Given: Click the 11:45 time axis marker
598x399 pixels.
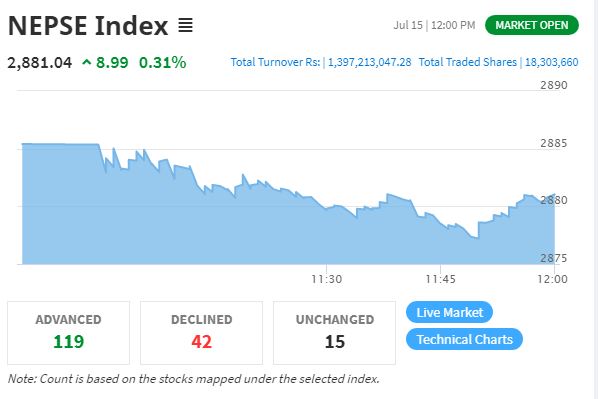Looking at the screenshot, I should [x=440, y=279].
